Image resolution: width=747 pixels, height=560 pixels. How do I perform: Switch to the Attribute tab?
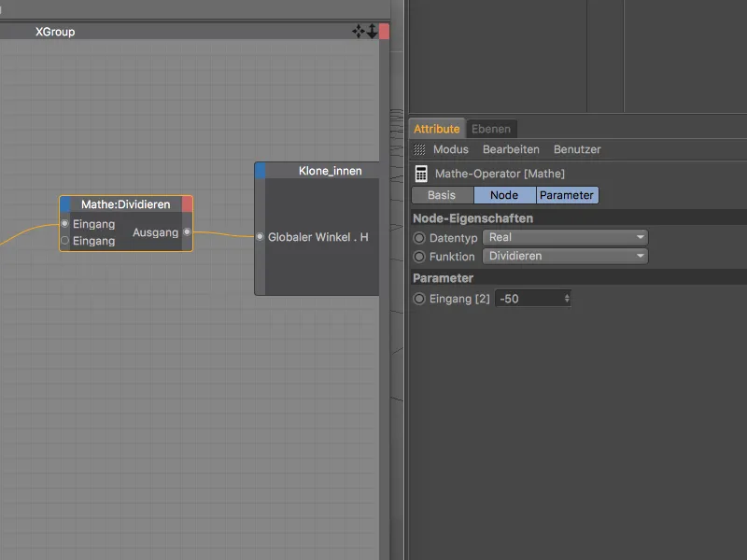[436, 129]
